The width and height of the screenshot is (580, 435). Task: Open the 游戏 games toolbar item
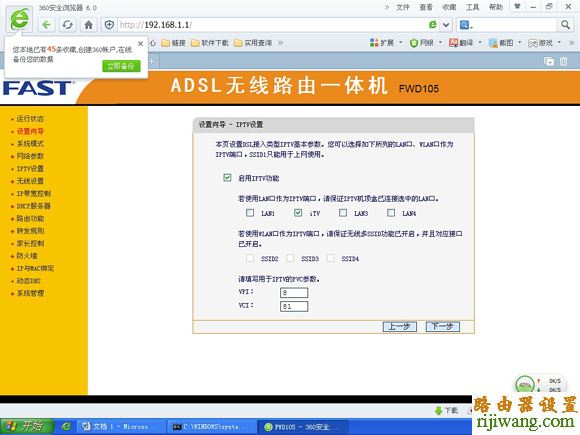[x=540, y=43]
